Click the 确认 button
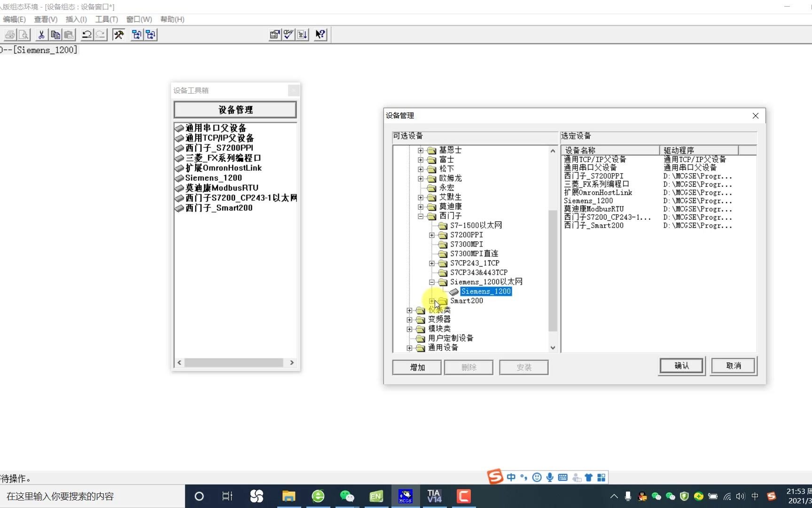This screenshot has width=812, height=508. pos(682,366)
